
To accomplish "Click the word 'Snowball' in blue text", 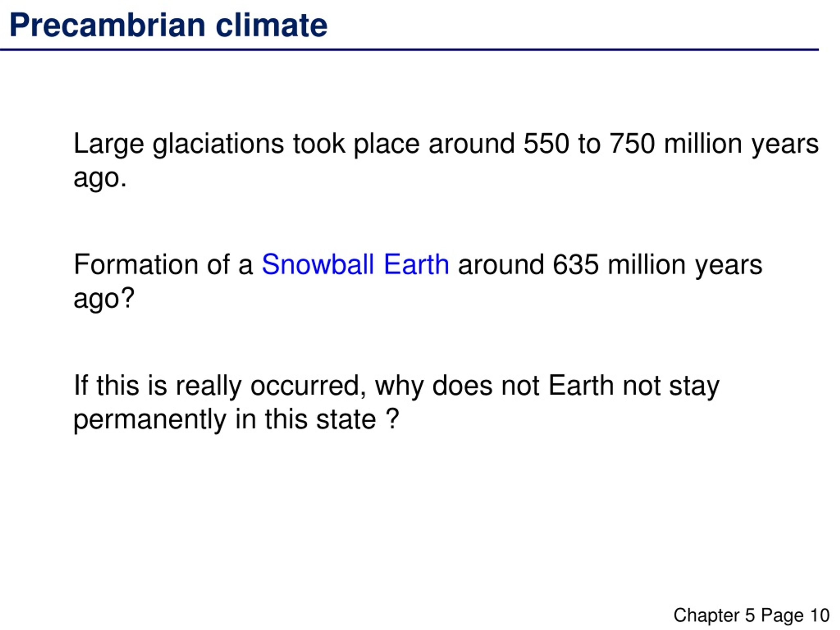I will 318,264.
